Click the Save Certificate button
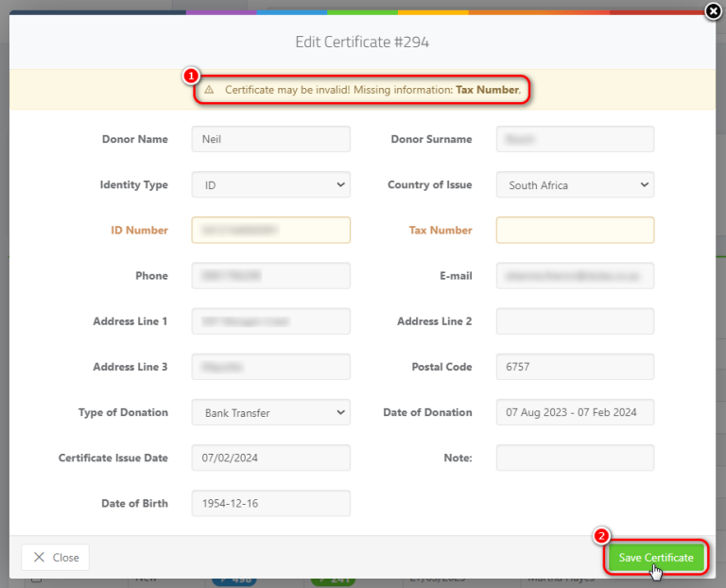726x588 pixels. pyautogui.click(x=656, y=558)
